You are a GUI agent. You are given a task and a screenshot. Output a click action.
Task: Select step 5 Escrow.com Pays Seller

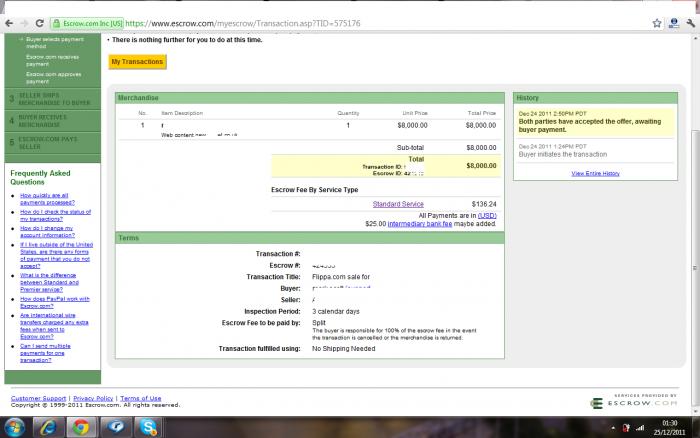point(53,142)
